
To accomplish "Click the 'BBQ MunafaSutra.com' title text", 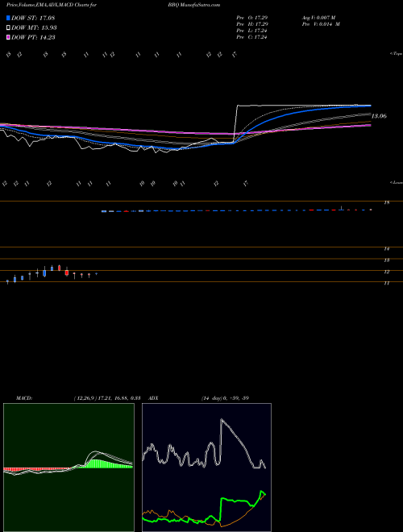I will click(x=193, y=5).
